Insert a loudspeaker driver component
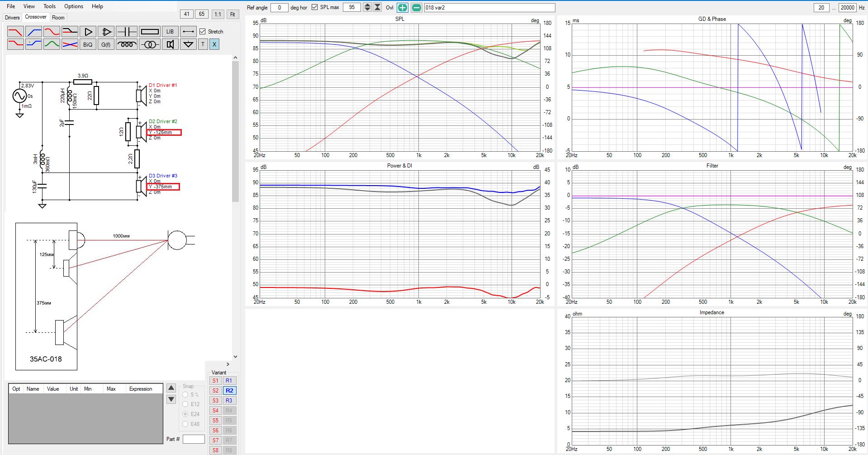Viewport: 868px width, 455px height. pos(170,44)
